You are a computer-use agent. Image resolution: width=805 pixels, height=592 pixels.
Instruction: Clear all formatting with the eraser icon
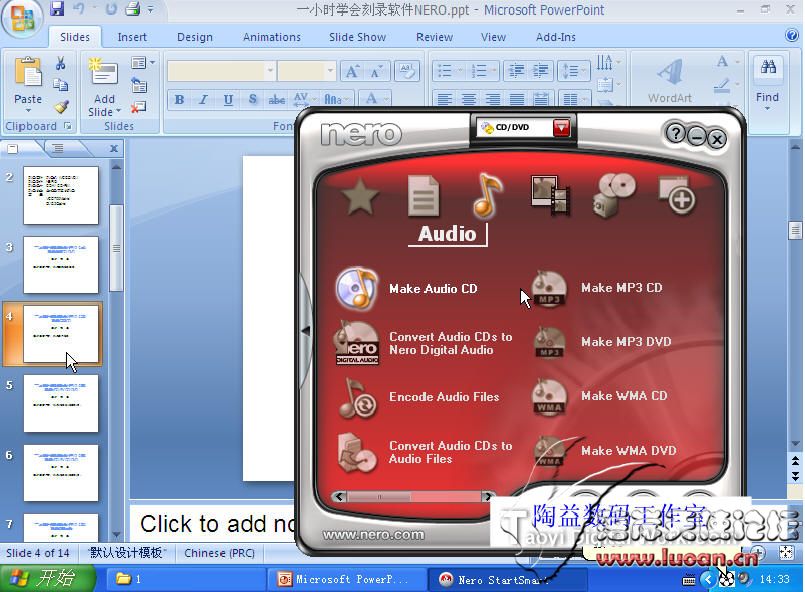407,71
